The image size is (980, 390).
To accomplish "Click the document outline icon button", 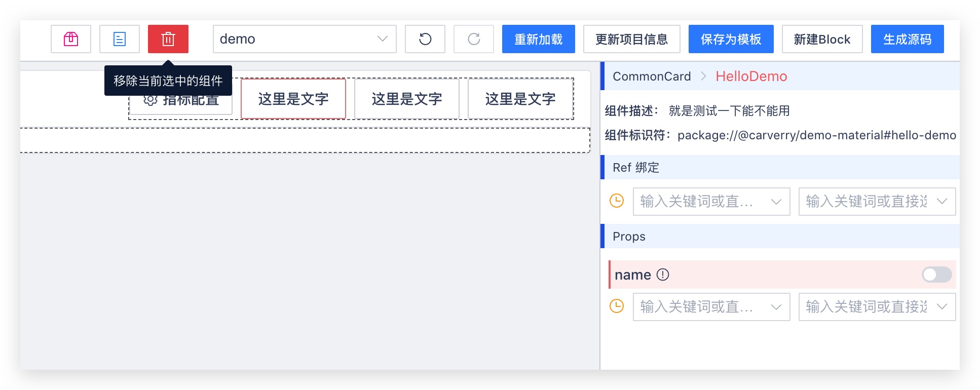I will pyautogui.click(x=120, y=39).
